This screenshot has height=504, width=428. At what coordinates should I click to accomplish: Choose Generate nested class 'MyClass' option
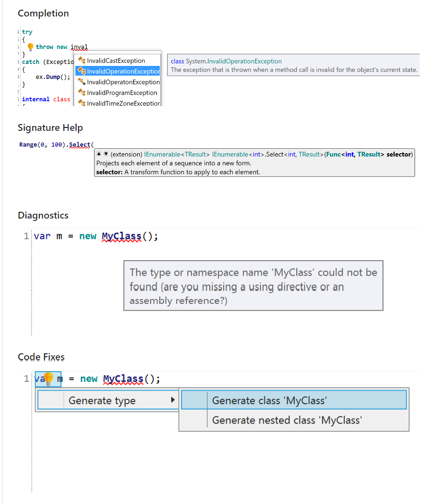click(294, 420)
